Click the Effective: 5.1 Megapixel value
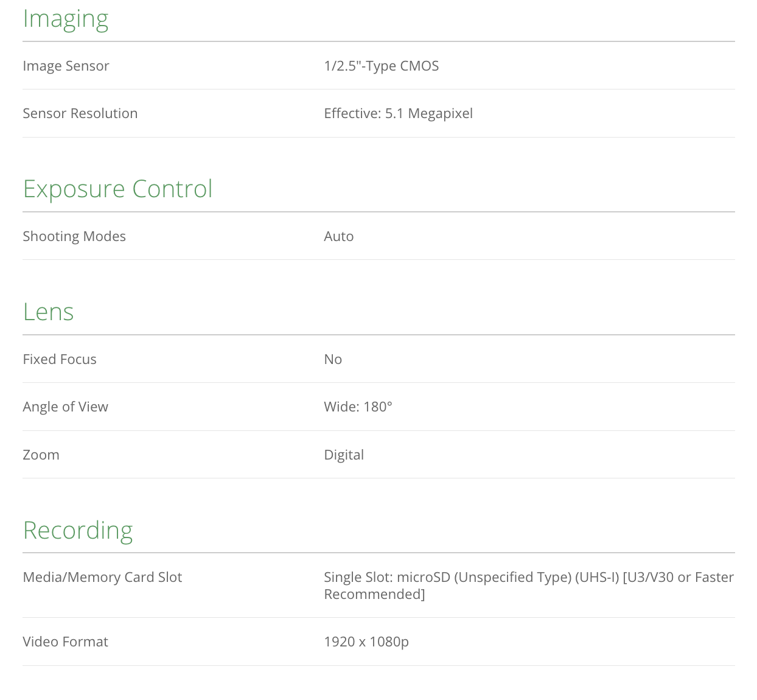The width and height of the screenshot is (757, 700). tap(398, 113)
